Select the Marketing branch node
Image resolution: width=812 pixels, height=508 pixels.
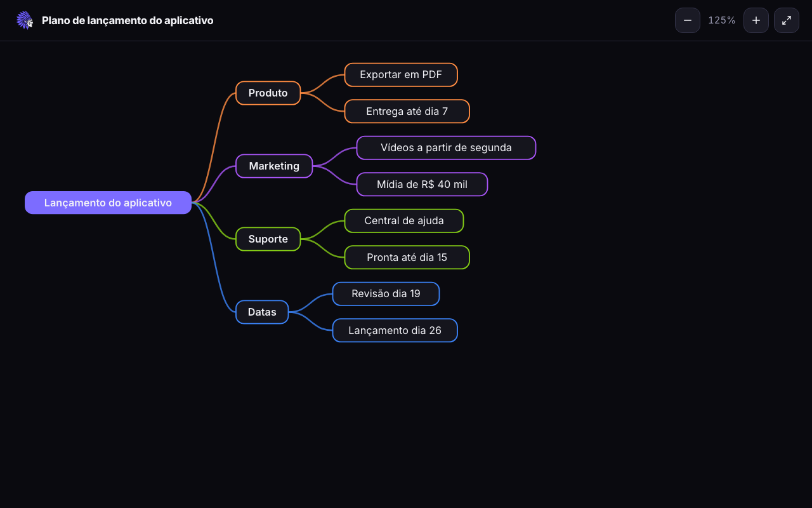(x=274, y=166)
